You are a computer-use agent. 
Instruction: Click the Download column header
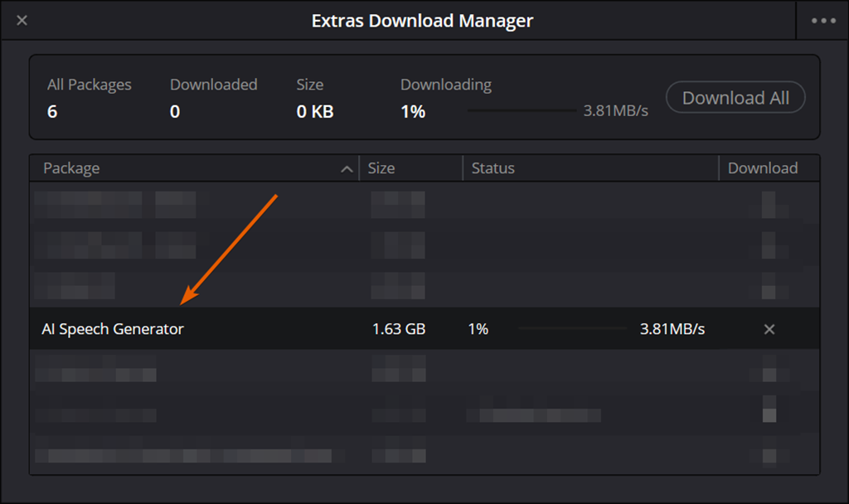762,168
